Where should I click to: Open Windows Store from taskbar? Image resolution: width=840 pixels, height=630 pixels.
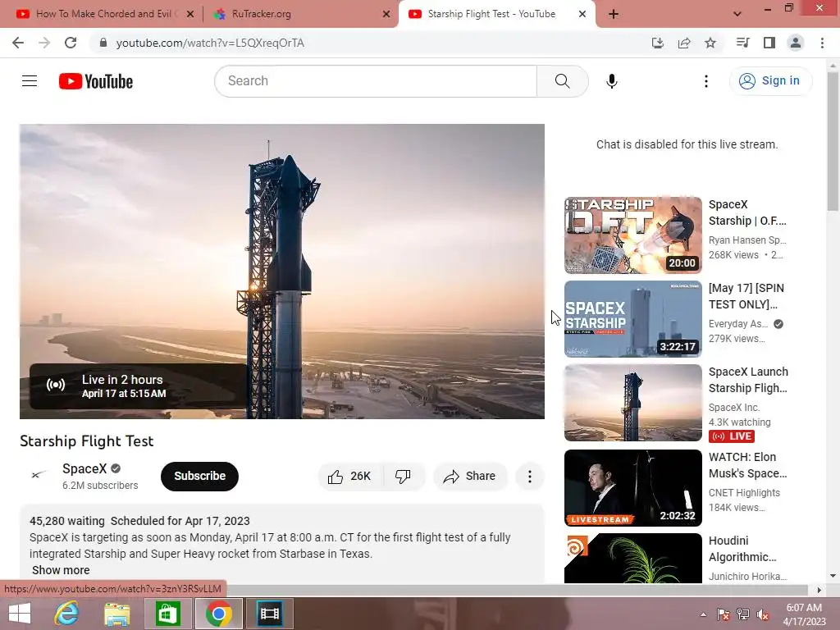[167, 614]
